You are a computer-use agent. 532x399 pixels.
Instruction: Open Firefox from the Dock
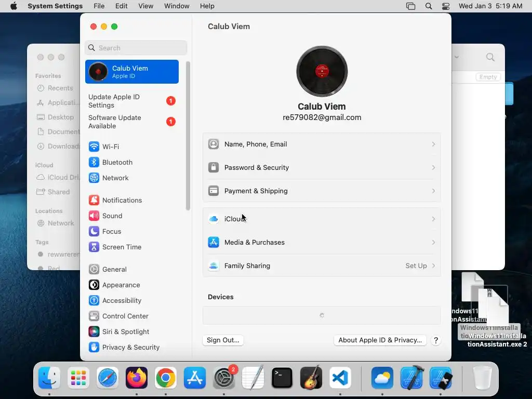[137, 378]
